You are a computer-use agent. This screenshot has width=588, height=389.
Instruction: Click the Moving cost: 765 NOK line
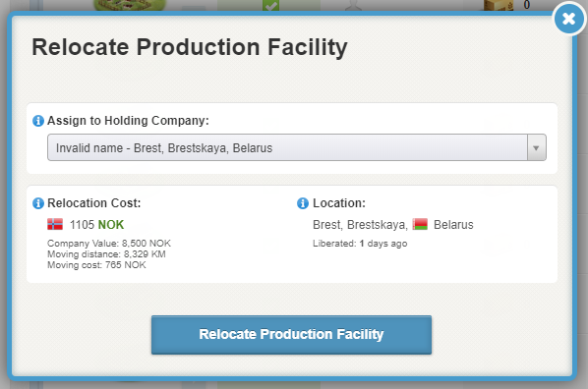pos(96,265)
